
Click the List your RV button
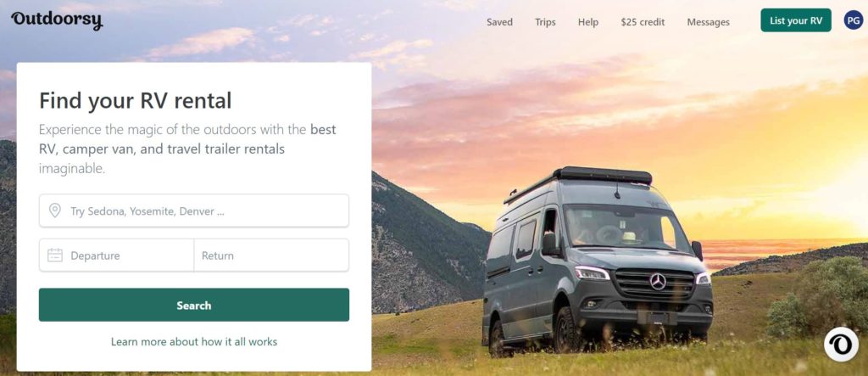tap(795, 20)
